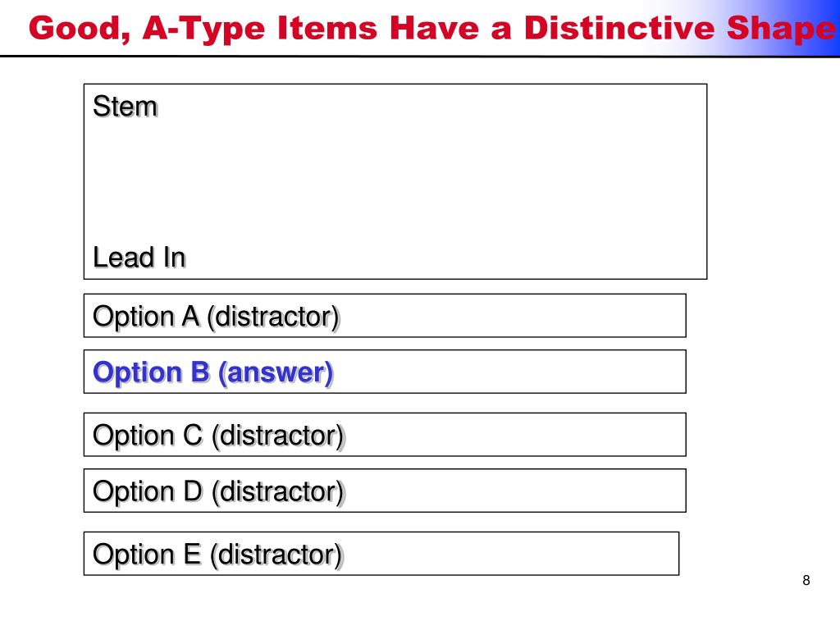Click the empty middle of the Stem box
This screenshot has height=630, width=840.
[395, 181]
